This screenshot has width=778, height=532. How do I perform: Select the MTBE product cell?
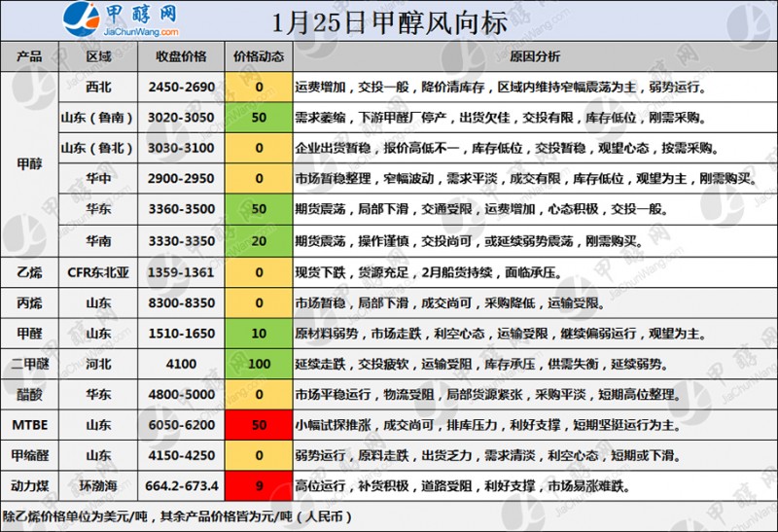(x=30, y=425)
